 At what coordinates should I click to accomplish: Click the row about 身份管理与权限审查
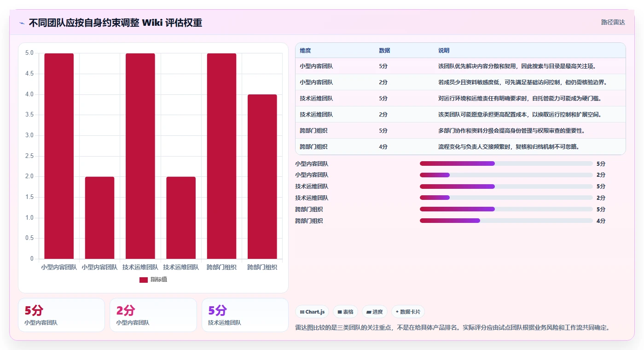point(460,130)
